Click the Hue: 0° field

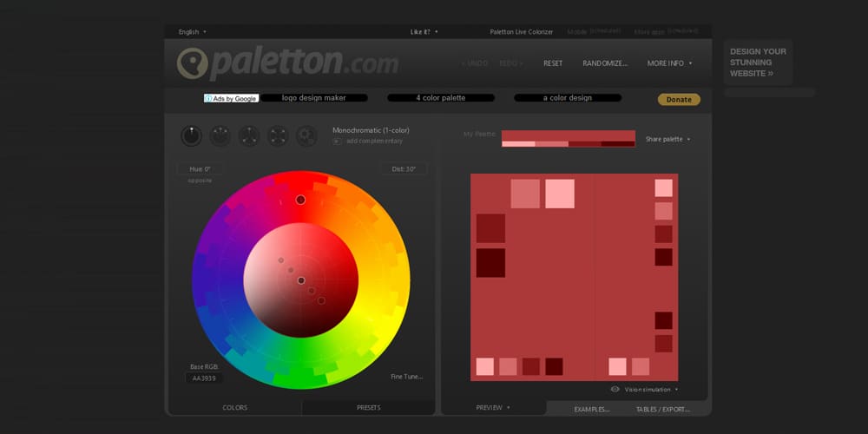pos(200,169)
